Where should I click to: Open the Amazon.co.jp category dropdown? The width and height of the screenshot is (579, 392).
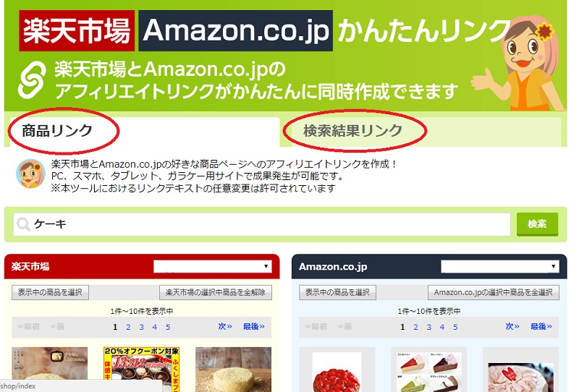coord(500,266)
